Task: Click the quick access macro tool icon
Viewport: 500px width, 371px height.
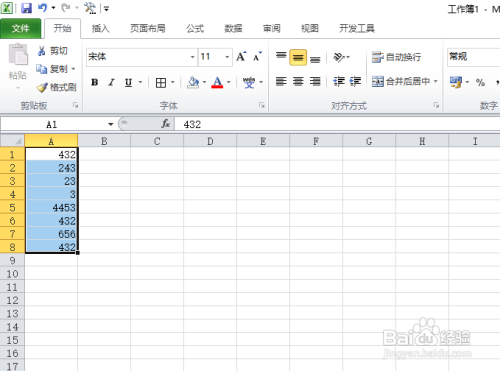Action: pyautogui.click(x=90, y=8)
